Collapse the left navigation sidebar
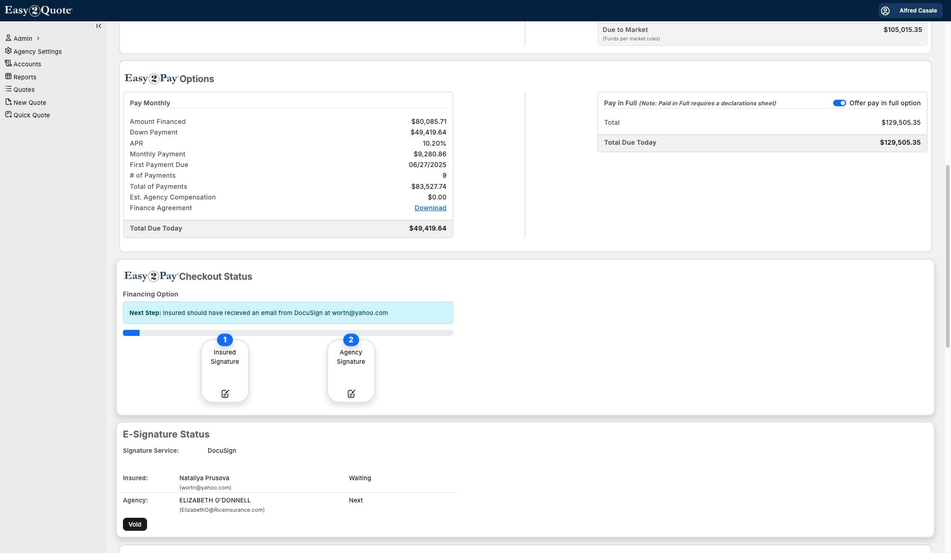This screenshot has height=560, width=951. coord(98,26)
